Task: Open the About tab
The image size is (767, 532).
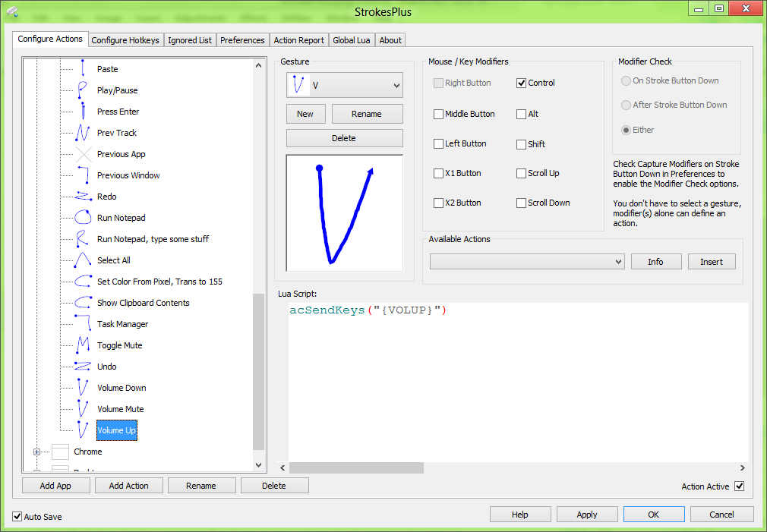Action: click(390, 40)
